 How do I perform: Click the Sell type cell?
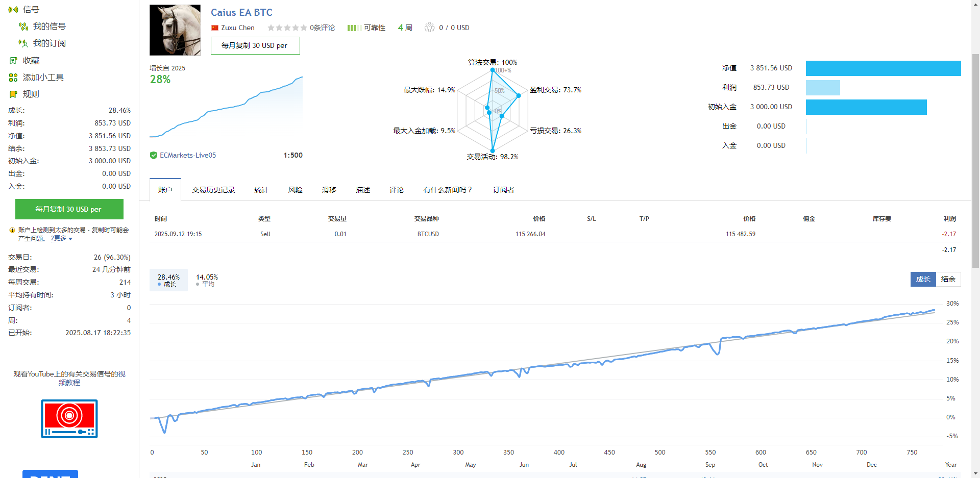tap(265, 234)
